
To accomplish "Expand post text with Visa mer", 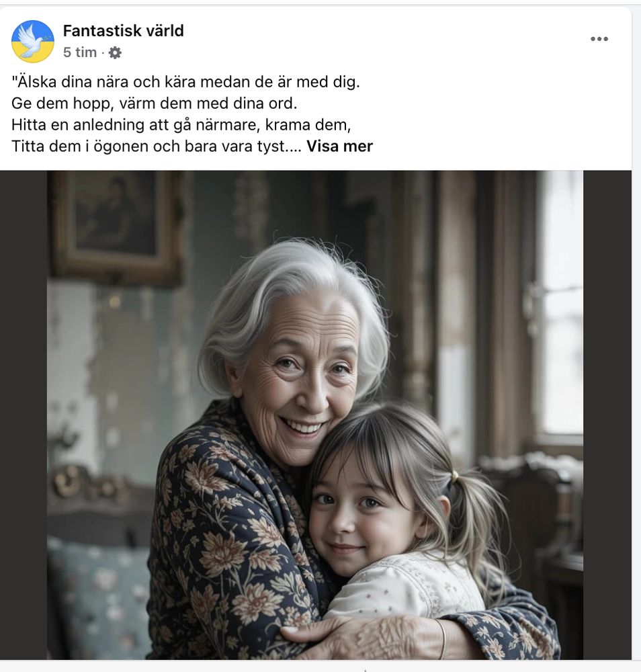I will (340, 146).
